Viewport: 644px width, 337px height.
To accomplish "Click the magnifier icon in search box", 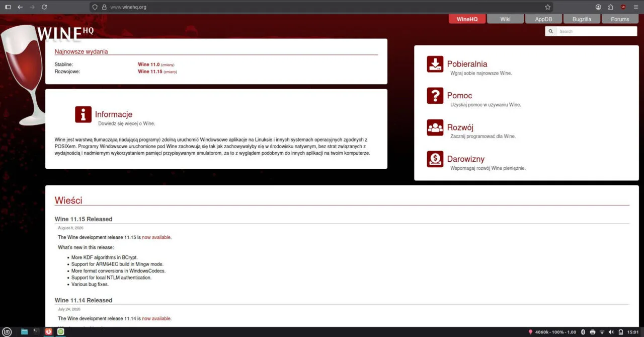I will coord(551,31).
